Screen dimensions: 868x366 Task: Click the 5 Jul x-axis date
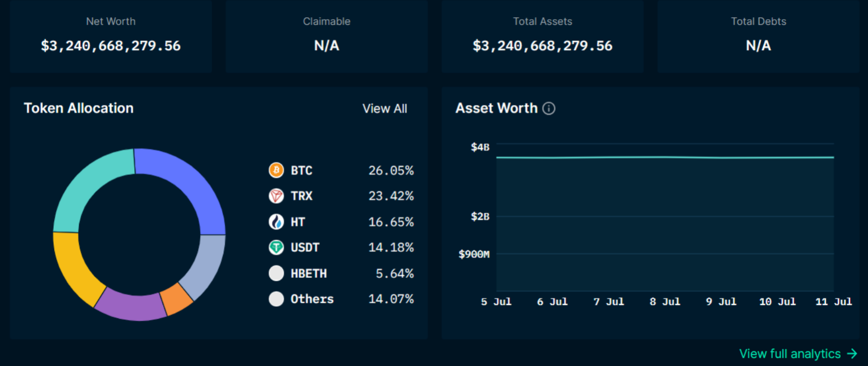tap(496, 302)
